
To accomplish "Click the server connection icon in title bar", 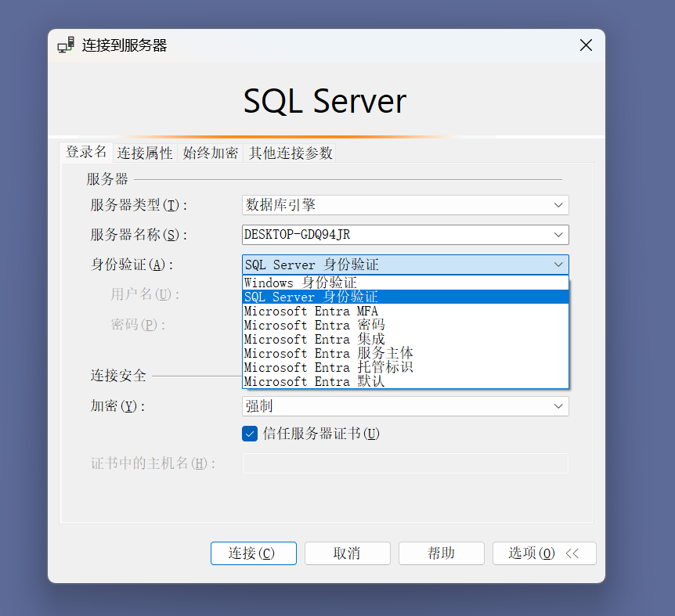I will [x=66, y=45].
